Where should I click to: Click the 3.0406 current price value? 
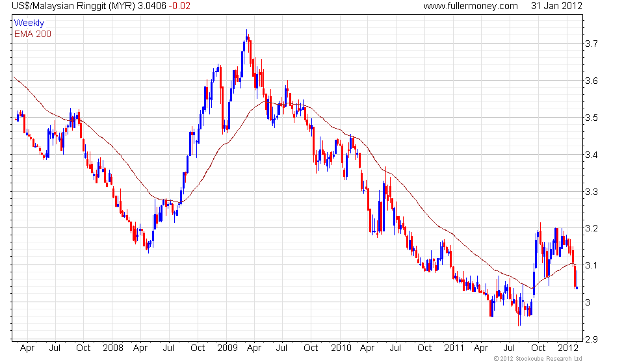click(x=152, y=6)
